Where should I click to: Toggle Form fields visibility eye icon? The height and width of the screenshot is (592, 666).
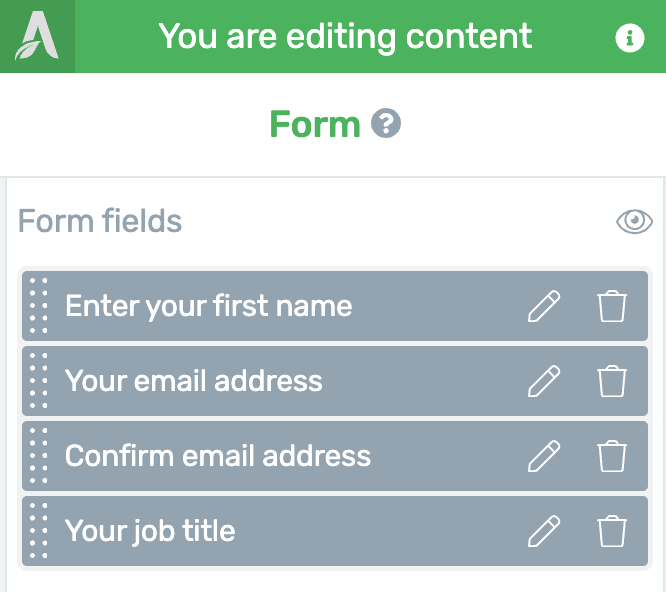(x=634, y=221)
